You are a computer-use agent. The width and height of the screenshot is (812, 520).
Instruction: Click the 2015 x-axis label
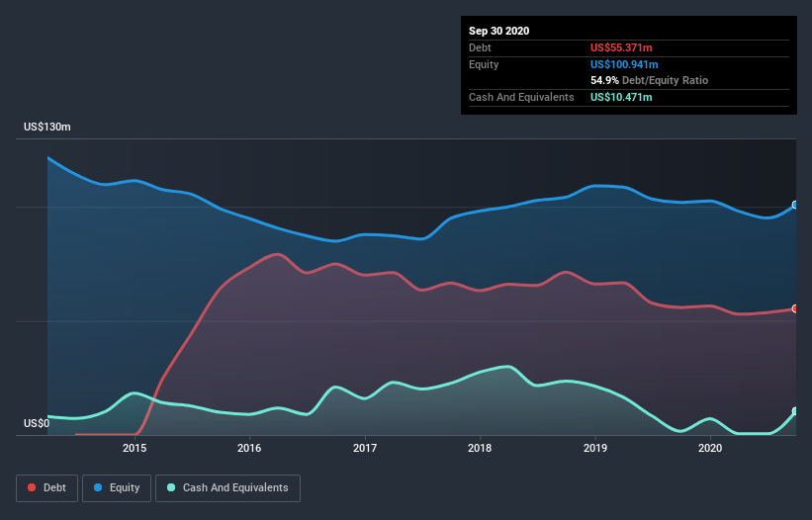[x=135, y=448]
